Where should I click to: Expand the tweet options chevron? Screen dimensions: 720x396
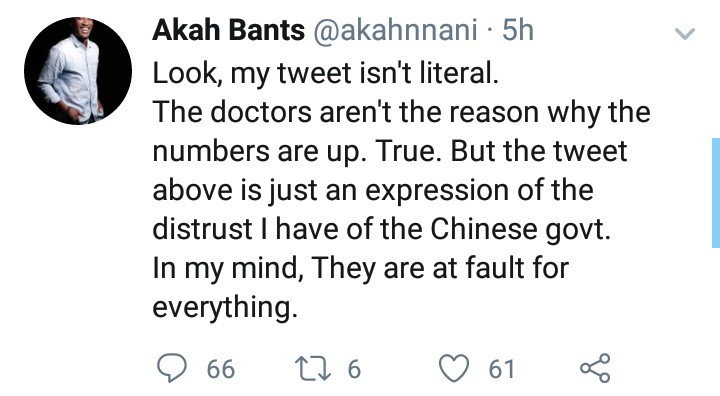pos(685,34)
